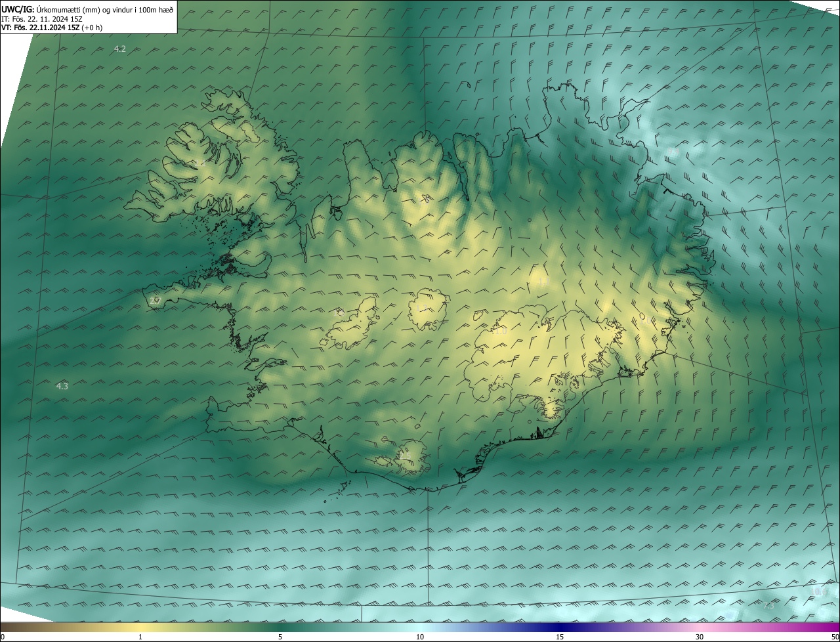Click the '30' tick on the color scale
Screen dimensions: 840x642
pyautogui.click(x=700, y=637)
